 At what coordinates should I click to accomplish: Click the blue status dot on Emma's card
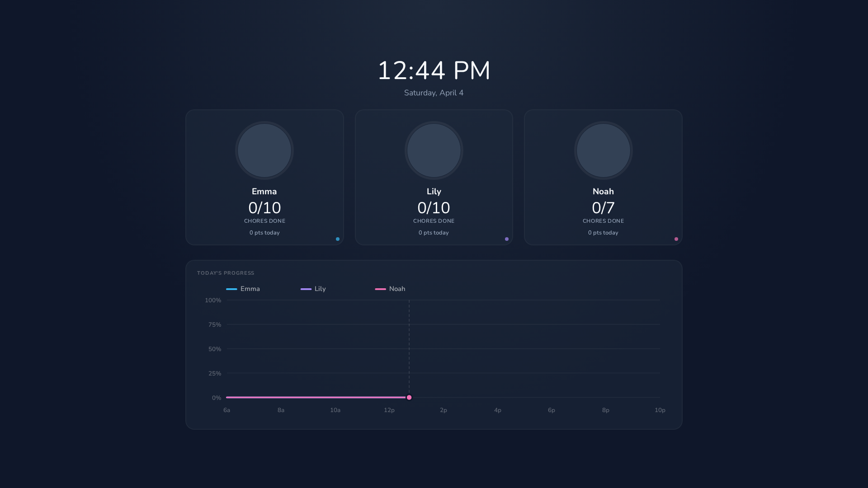coord(338,239)
